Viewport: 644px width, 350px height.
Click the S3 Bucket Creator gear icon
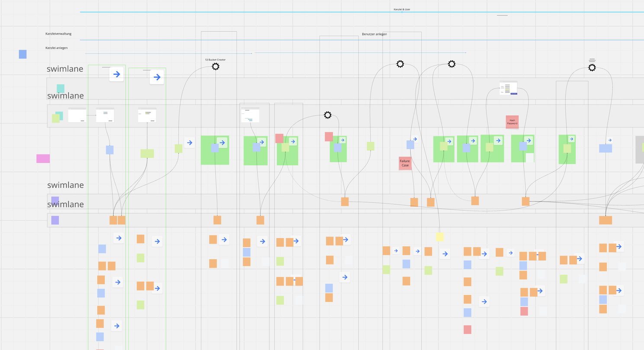click(216, 67)
